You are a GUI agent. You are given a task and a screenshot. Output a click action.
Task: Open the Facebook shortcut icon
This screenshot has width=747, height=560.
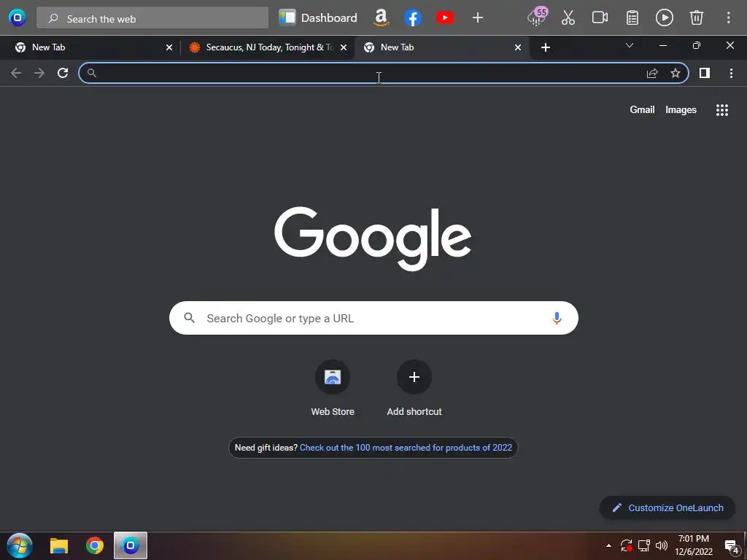coord(413,18)
